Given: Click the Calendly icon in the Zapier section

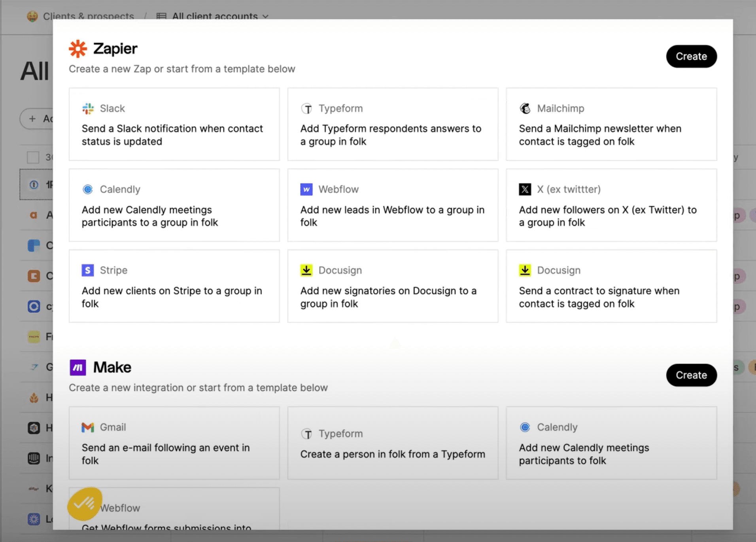Looking at the screenshot, I should (x=88, y=190).
